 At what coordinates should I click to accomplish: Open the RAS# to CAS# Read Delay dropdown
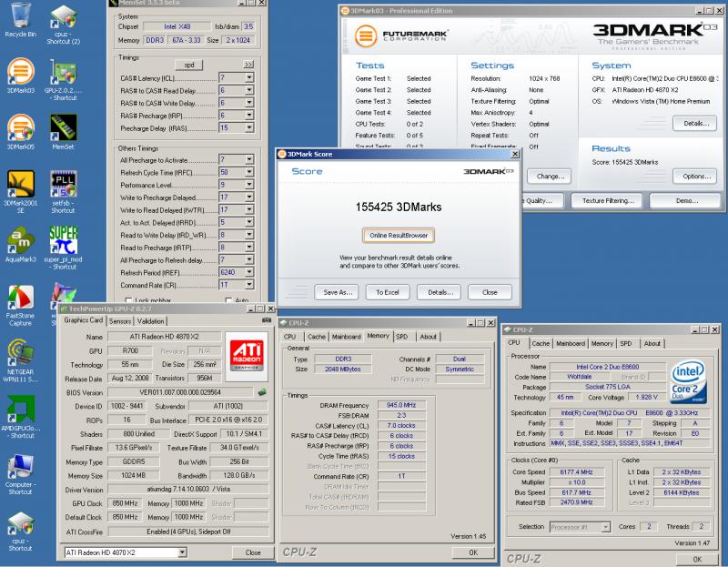coord(249,90)
